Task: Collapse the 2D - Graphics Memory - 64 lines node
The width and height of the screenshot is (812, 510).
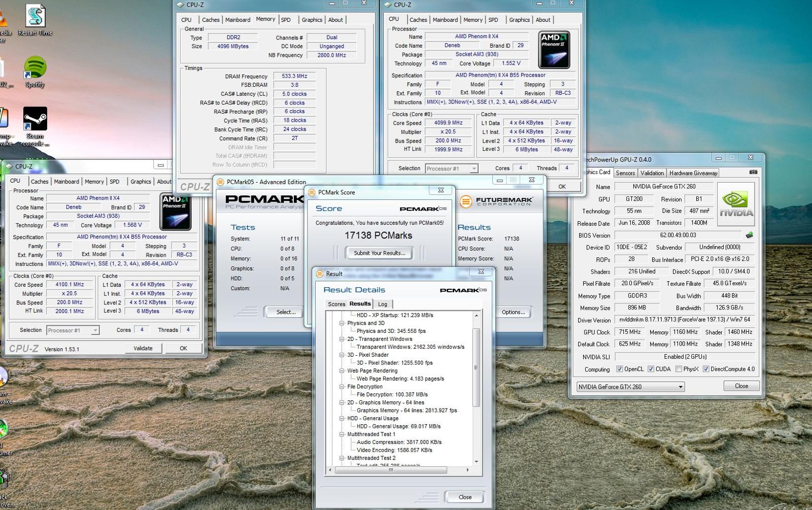Action: (342, 402)
